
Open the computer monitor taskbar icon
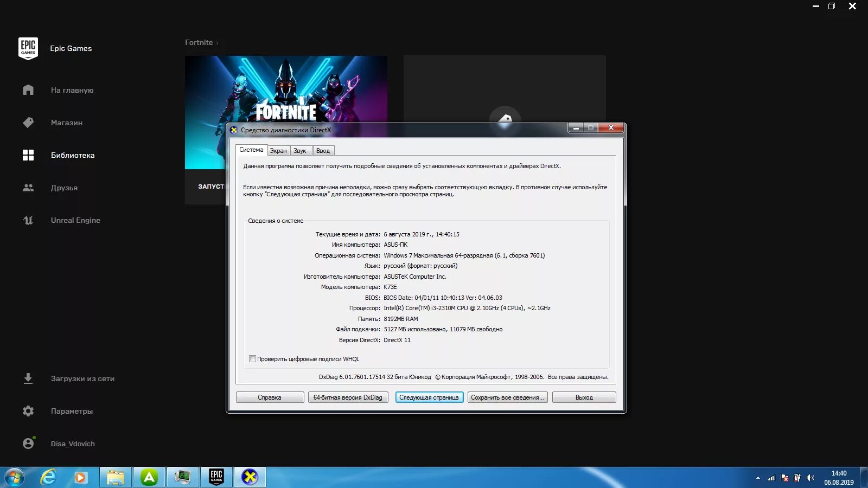coord(182,477)
